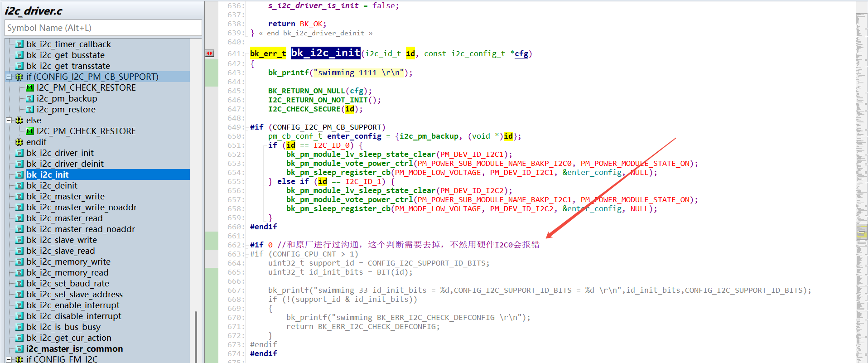This screenshot has height=363, width=868.
Task: Click the code overview scrollbar at right edge
Action: pos(861,181)
